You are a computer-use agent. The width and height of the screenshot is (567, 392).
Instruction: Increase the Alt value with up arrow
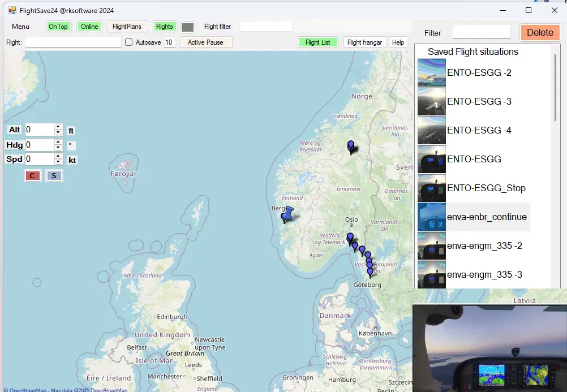[x=58, y=127]
